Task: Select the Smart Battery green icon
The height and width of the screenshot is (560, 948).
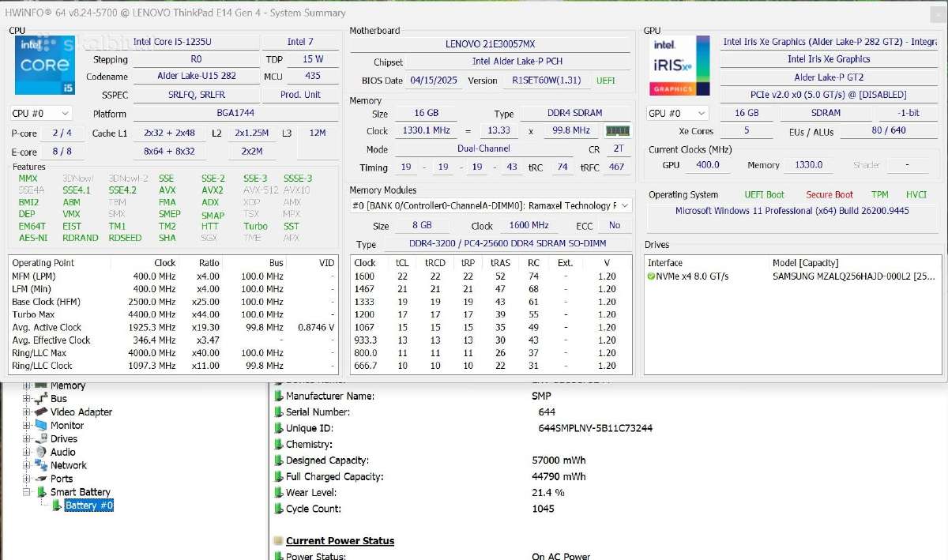Action: coord(42,492)
